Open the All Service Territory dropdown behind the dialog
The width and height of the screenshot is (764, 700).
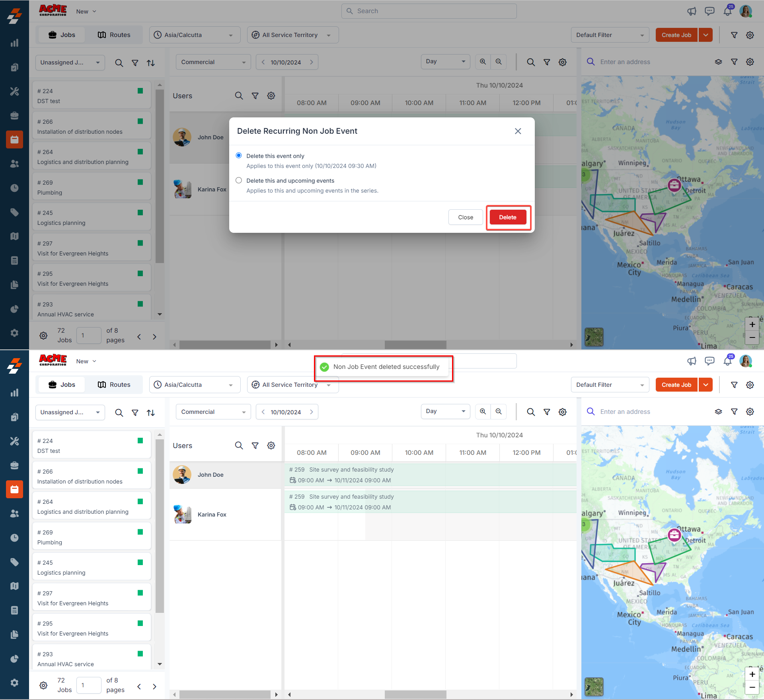[x=293, y=35]
